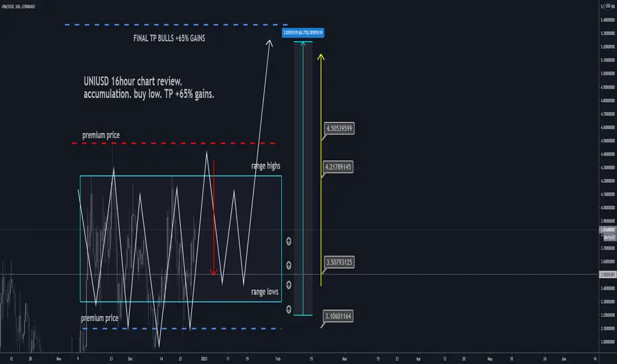Select the 3.10601164 price callout
Viewport: 617px width, 364px height.
tap(338, 316)
